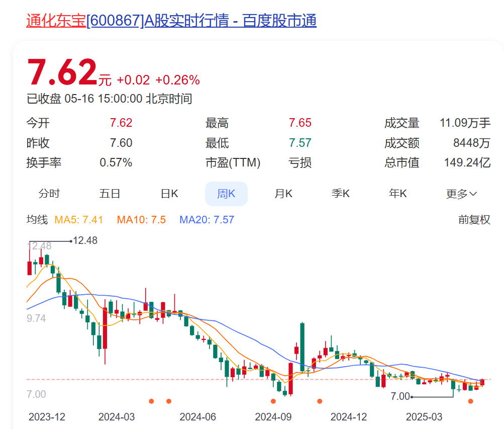
Task: Click the 12.48 high price annotation
Action: [85, 240]
